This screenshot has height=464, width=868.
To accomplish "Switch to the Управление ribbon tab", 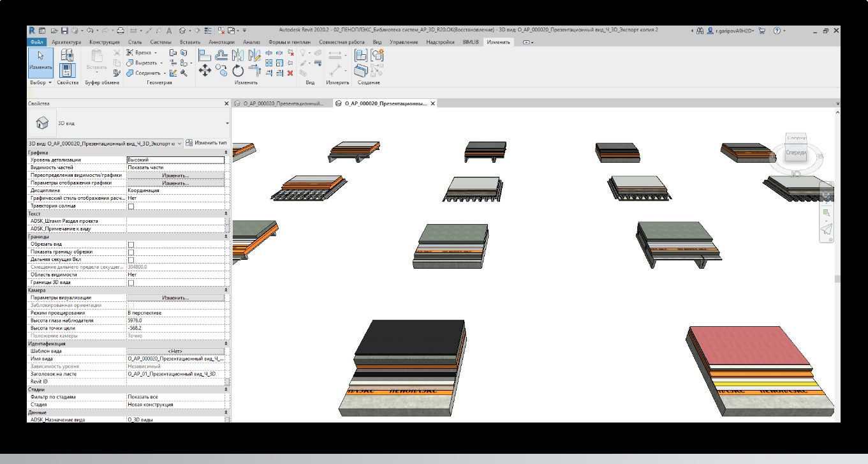I will (404, 42).
